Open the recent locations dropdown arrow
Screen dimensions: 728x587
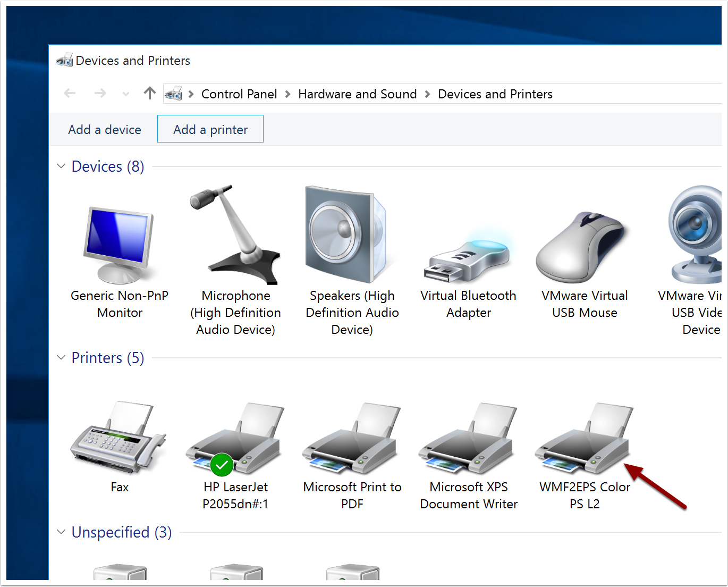126,94
